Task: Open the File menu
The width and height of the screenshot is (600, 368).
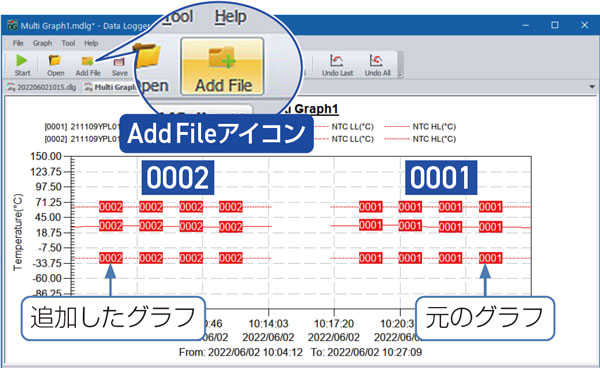Action: pos(18,43)
